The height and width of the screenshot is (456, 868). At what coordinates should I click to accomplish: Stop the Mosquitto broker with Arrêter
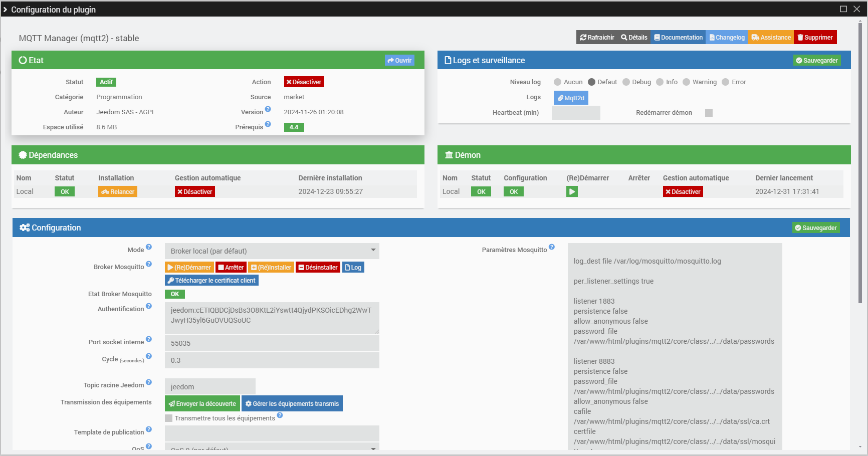231,268
